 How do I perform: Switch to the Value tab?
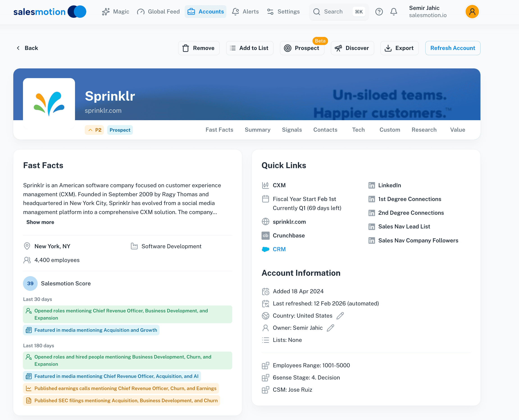[458, 130]
